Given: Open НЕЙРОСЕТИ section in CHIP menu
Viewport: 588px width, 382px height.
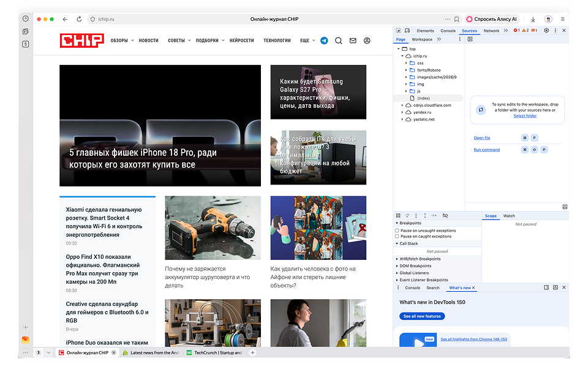Looking at the screenshot, I should click(241, 40).
